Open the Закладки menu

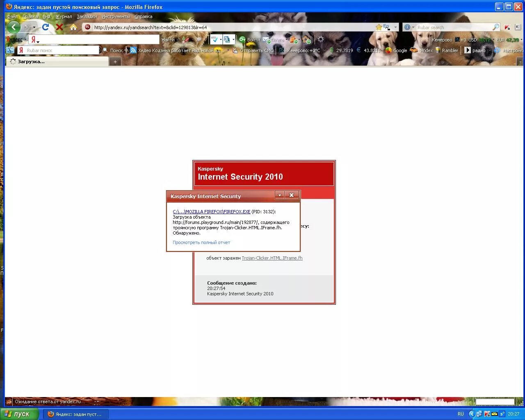87,16
